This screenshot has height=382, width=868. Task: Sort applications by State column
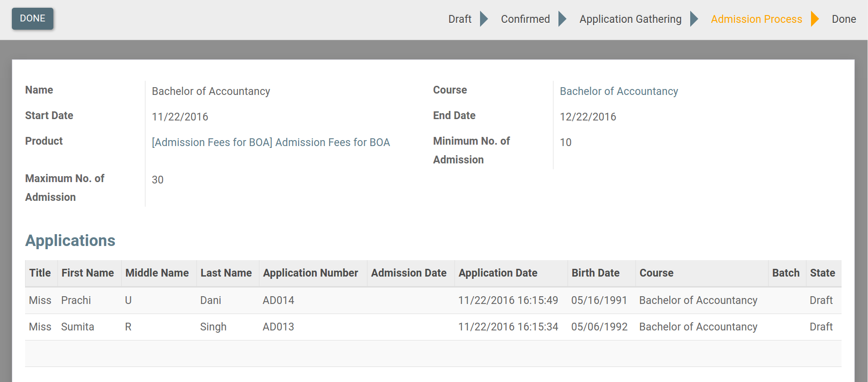(822, 273)
